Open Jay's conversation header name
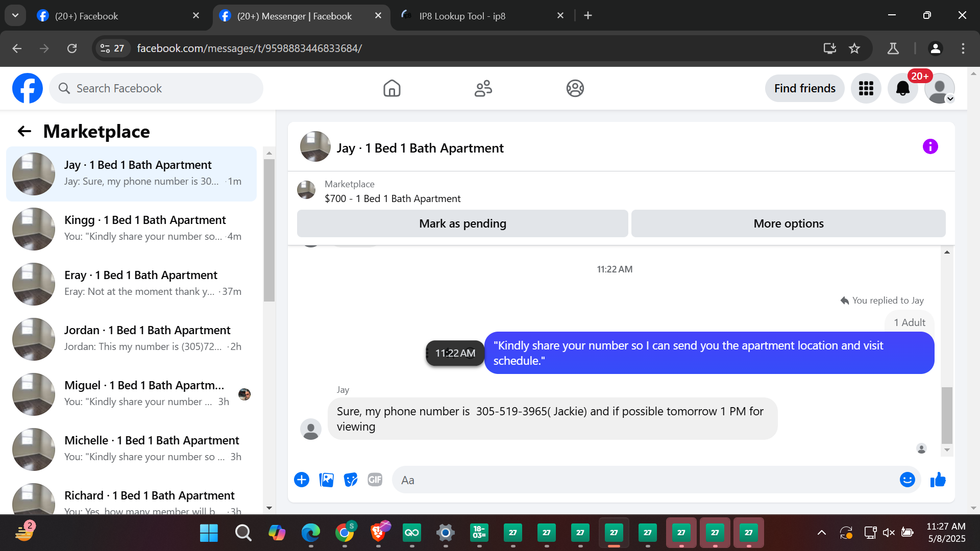The height and width of the screenshot is (551, 980). coord(420,148)
